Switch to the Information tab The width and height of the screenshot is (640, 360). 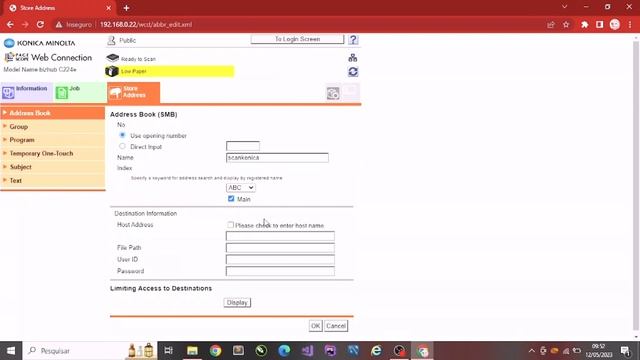point(27,92)
